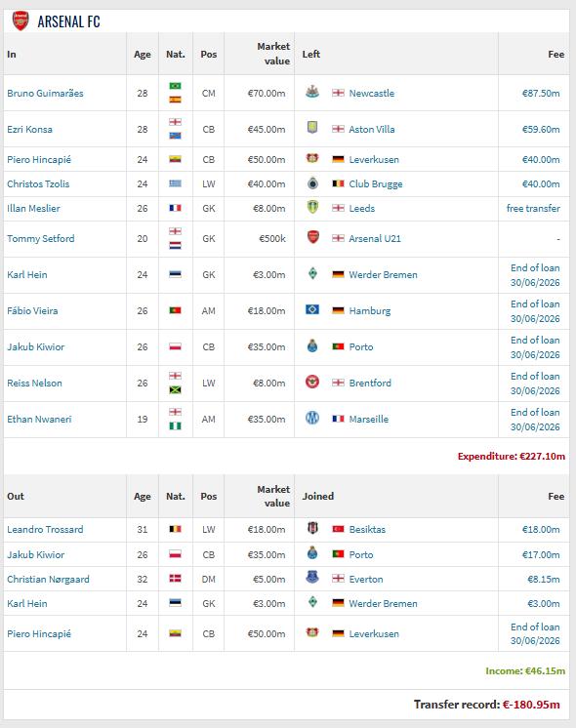Click Illan Meslier's free transfer fee

[533, 208]
